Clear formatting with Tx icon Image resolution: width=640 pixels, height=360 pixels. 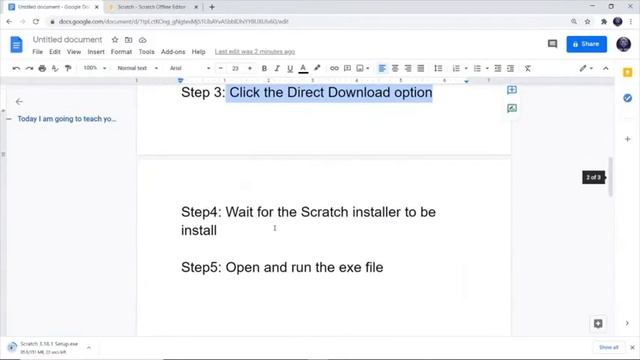coord(528,69)
